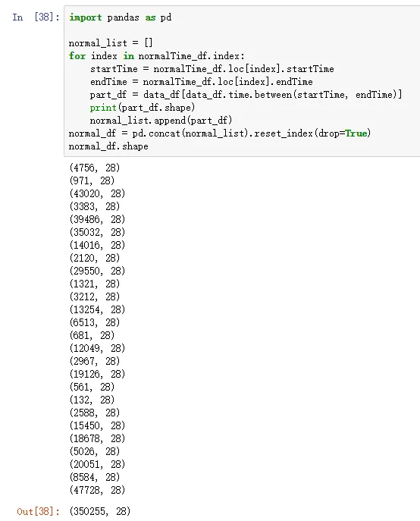Image resolution: width=420 pixels, height=521 pixels.
Task: Click the for index in normalTime_df.index line
Action: click(x=156, y=56)
